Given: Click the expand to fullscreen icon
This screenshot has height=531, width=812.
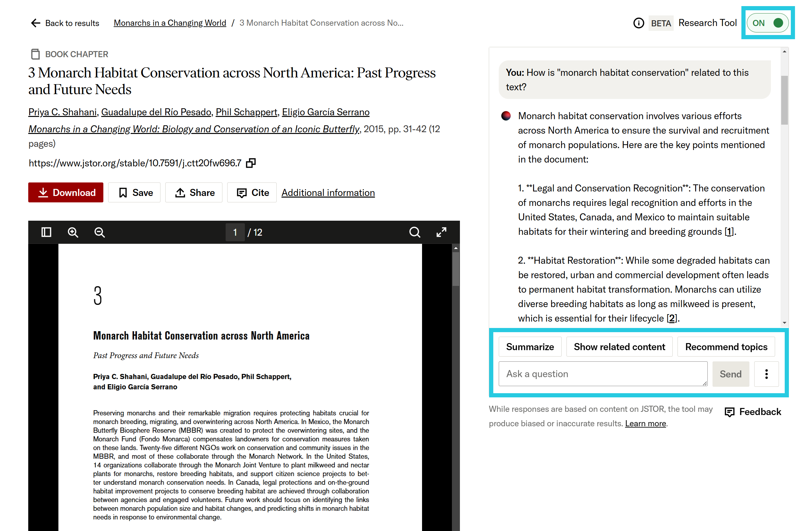Looking at the screenshot, I should [x=442, y=232].
